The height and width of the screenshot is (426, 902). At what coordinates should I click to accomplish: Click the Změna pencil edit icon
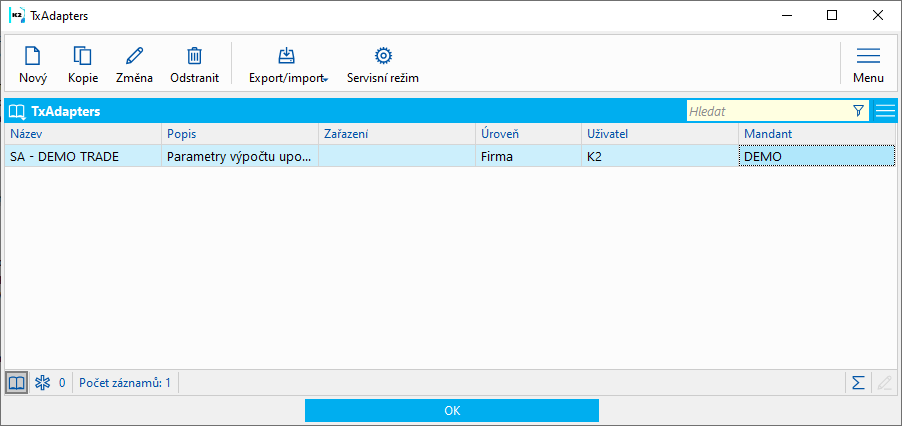coord(134,57)
